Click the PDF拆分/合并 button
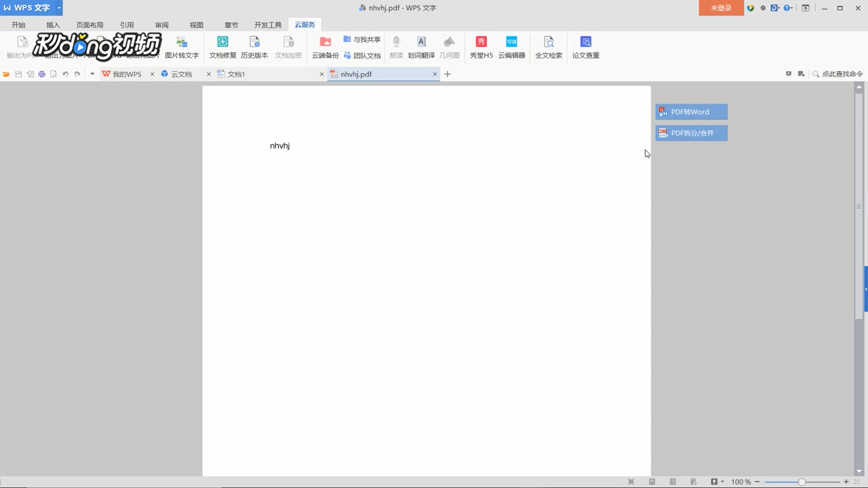The height and width of the screenshot is (488, 868). (691, 133)
